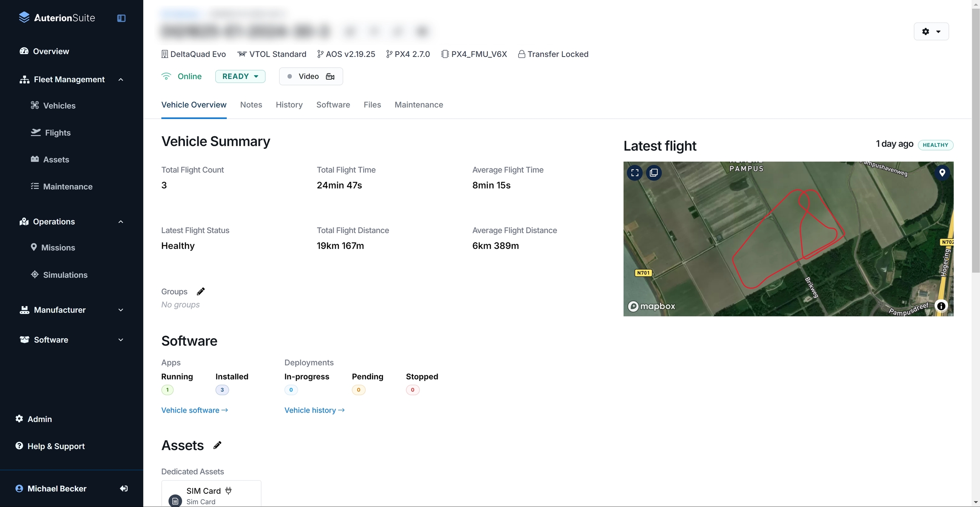Click the map location pin icon
This screenshot has width=980, height=507.
(942, 173)
